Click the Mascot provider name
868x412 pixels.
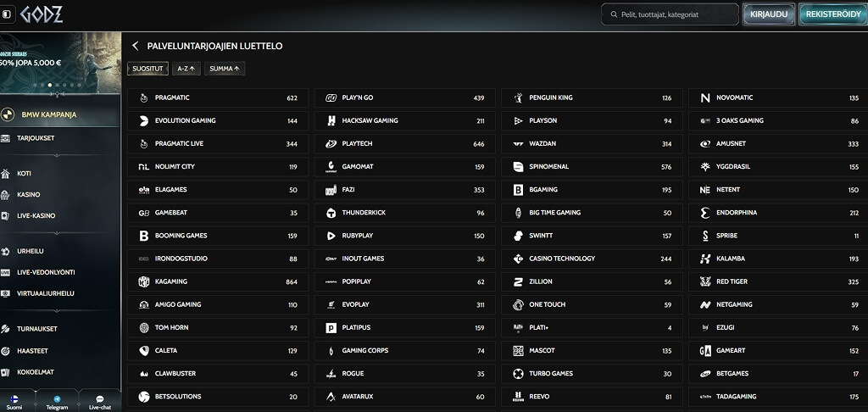542,350
